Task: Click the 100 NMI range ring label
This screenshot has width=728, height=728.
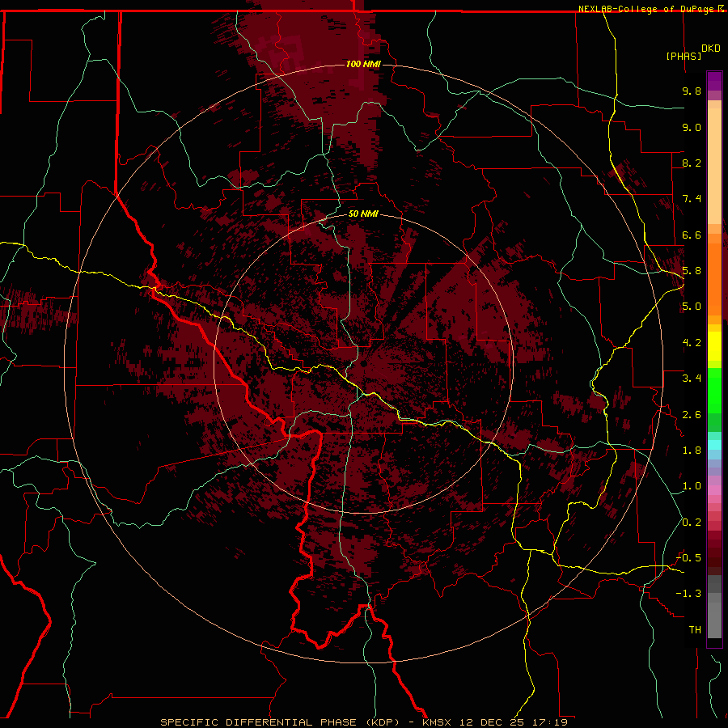Action: [363, 64]
